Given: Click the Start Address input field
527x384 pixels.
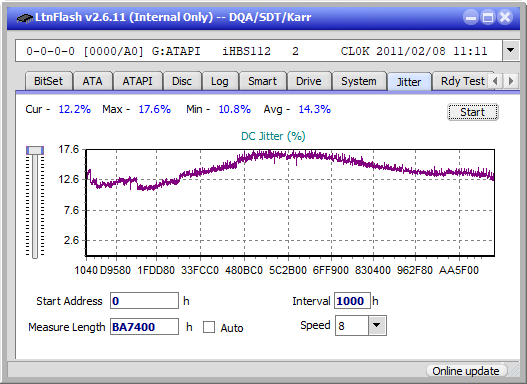Looking at the screenshot, I should (145, 301).
